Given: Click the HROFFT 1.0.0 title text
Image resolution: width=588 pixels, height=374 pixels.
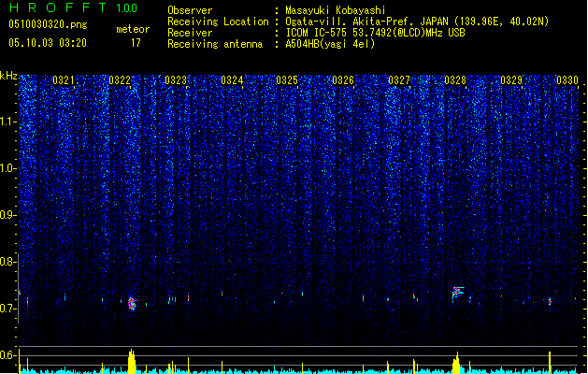Looking at the screenshot, I should point(73,7).
